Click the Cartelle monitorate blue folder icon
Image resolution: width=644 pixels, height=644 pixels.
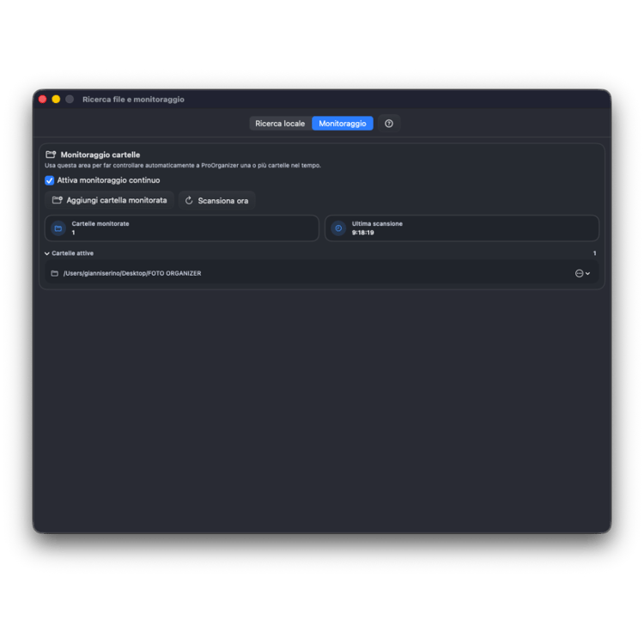coord(58,228)
